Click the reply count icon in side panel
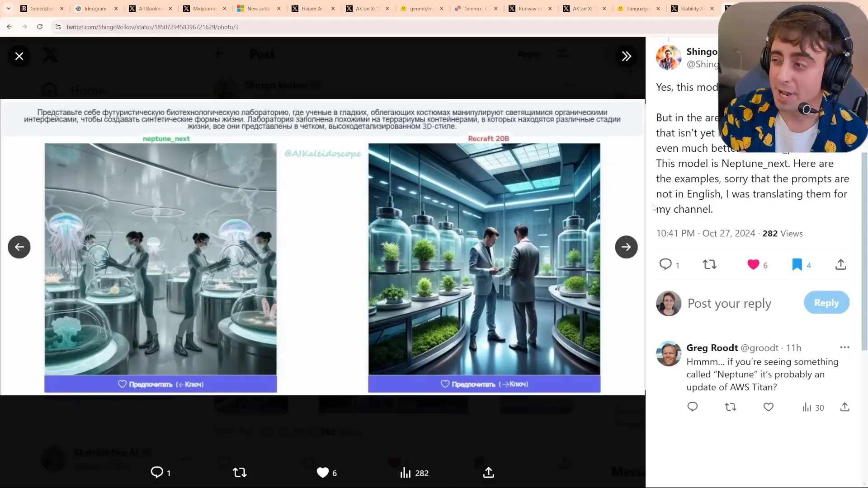 [665, 264]
